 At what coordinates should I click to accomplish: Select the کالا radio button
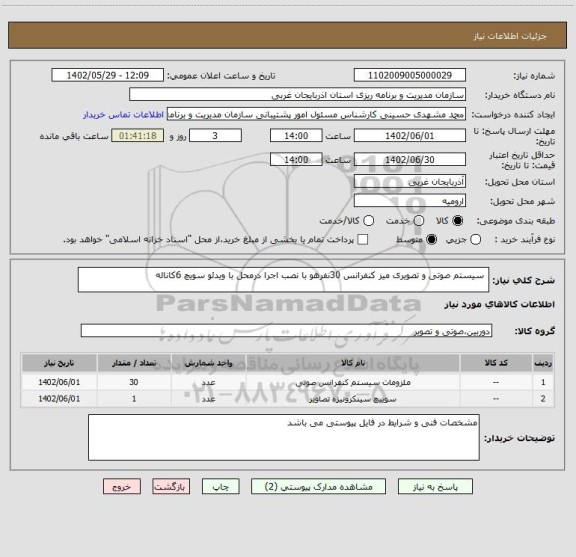point(458,221)
